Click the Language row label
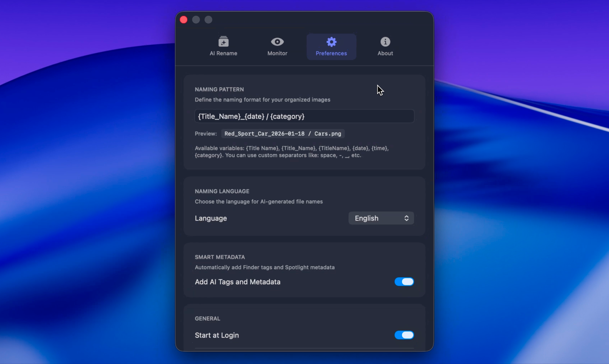609x364 pixels. [x=211, y=218]
